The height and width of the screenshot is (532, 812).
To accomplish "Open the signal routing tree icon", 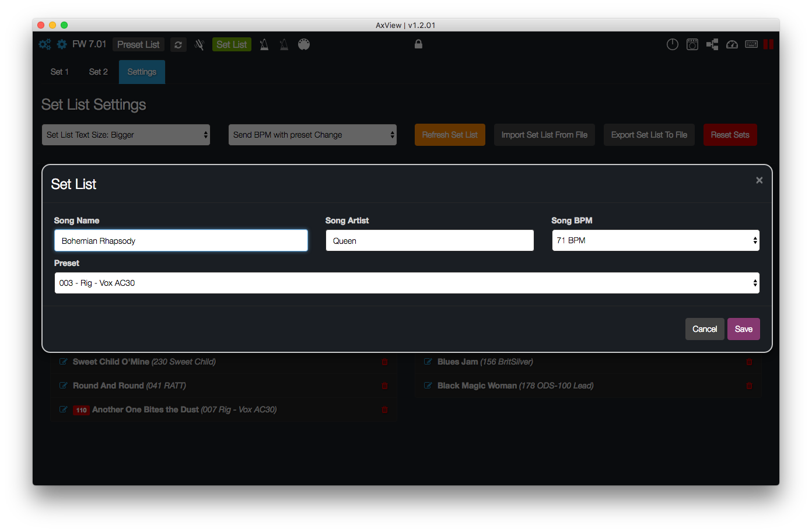I will pyautogui.click(x=712, y=44).
